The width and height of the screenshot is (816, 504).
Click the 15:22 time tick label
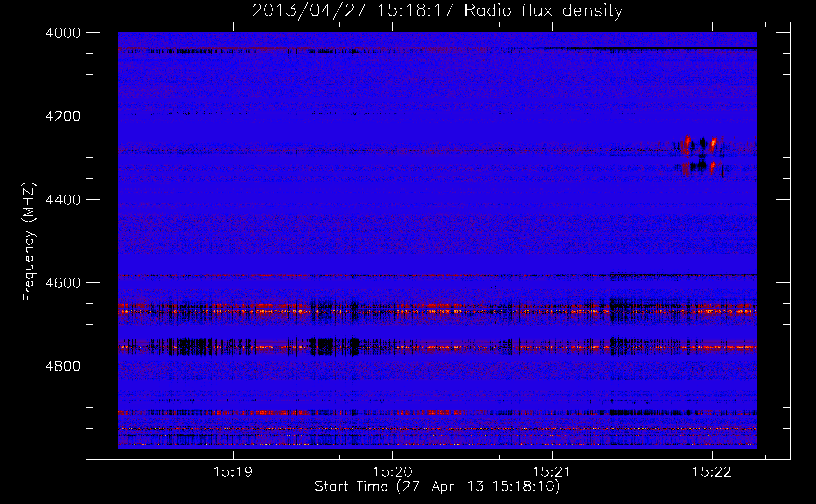tap(712, 472)
